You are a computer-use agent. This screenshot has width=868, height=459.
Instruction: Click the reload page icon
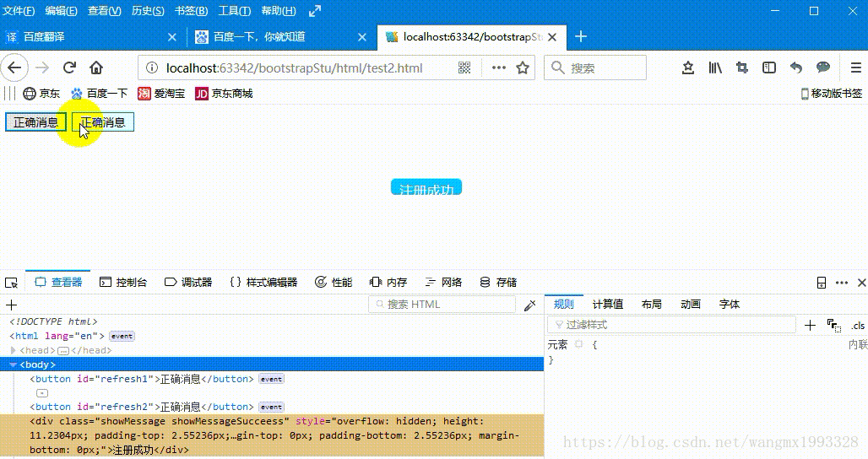[x=70, y=67]
